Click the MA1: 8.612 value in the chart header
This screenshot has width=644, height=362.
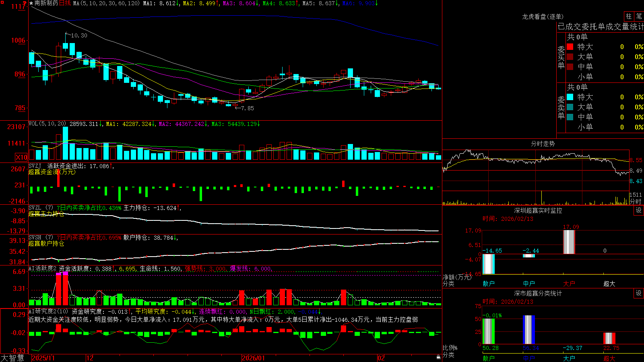tap(161, 3)
